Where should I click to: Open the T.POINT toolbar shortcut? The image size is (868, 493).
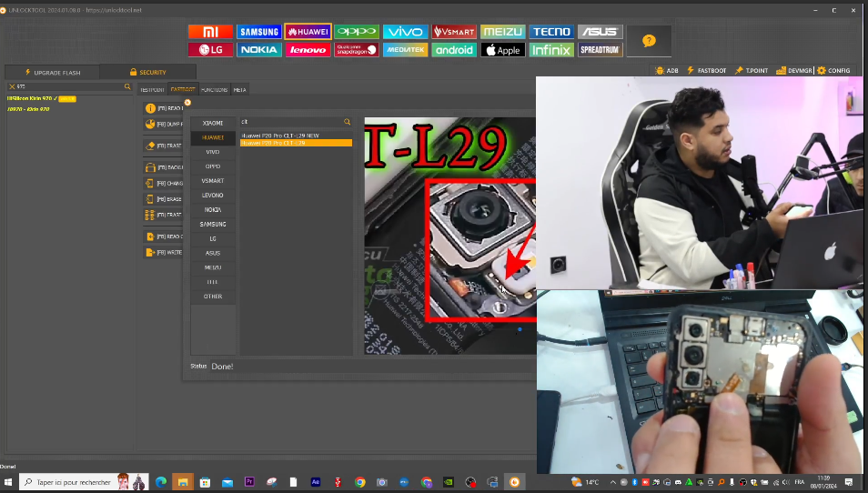752,70
